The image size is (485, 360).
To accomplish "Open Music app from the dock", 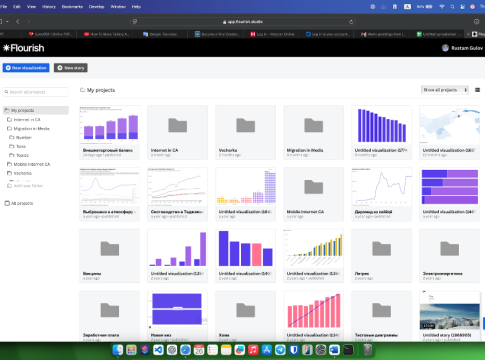I will coord(253,350).
